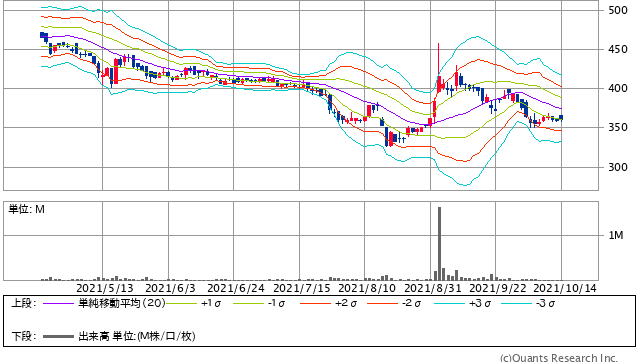638x362 pixels.
Task: Open the (c)Quants Research Inc. credit
Action: pos(559,358)
